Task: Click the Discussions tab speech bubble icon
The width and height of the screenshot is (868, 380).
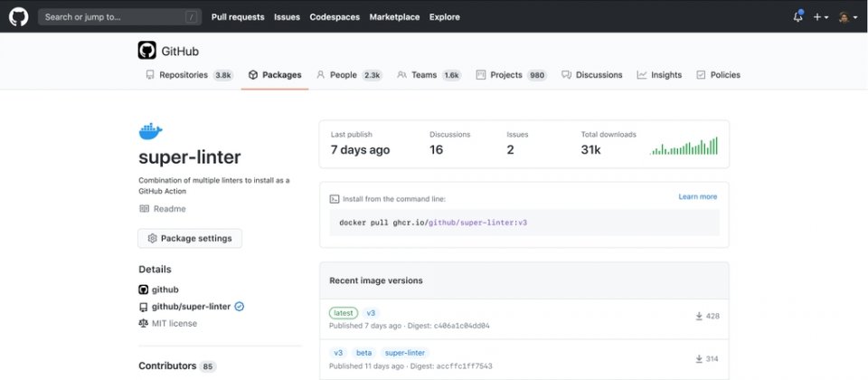Action: [x=566, y=75]
